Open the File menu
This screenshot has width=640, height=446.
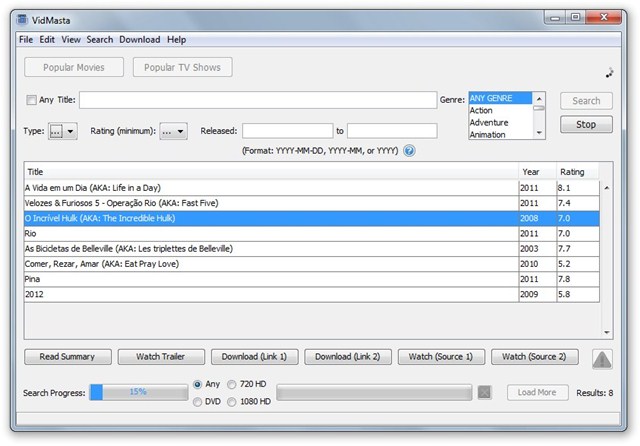(26, 40)
